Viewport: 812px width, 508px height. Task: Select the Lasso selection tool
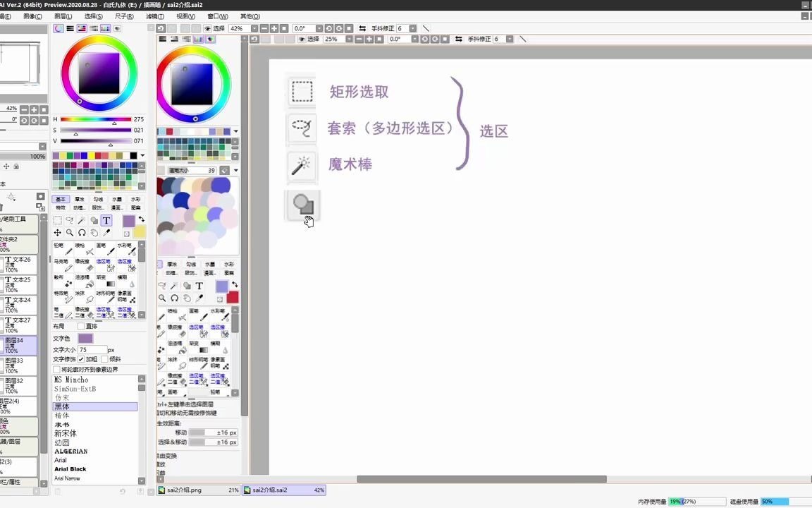click(x=69, y=219)
